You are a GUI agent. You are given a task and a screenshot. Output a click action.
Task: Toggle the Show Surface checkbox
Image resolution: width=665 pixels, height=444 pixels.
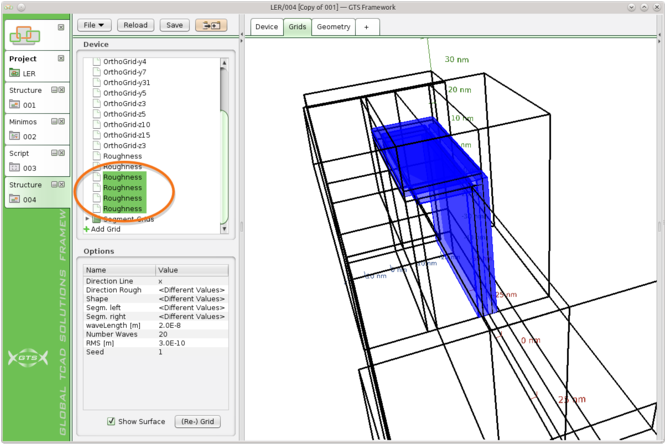(x=110, y=421)
